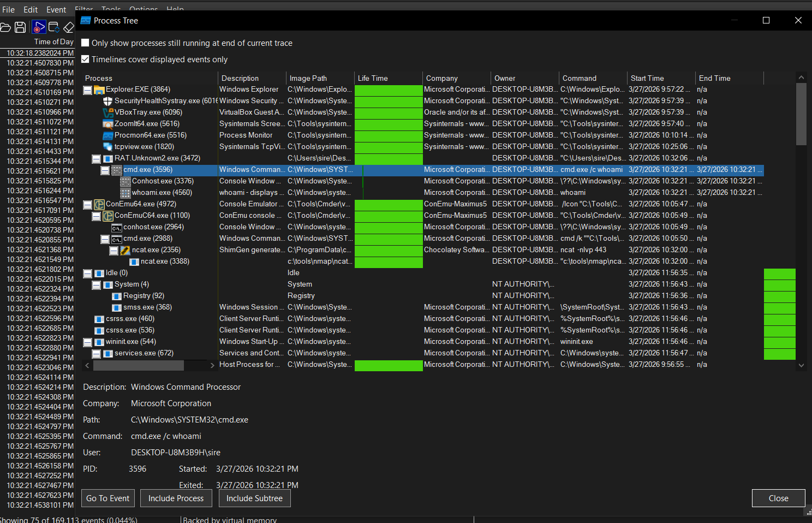This screenshot has height=523, width=812.
Task: Collapse the wininit.exe tree node
Action: (x=87, y=342)
